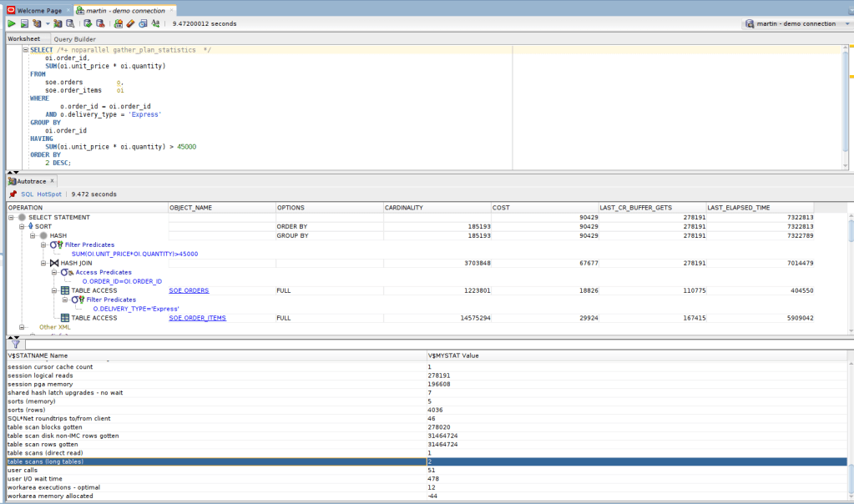Screen dimensions: 854x504
Task: Expand the Other XML node
Action: (21, 327)
